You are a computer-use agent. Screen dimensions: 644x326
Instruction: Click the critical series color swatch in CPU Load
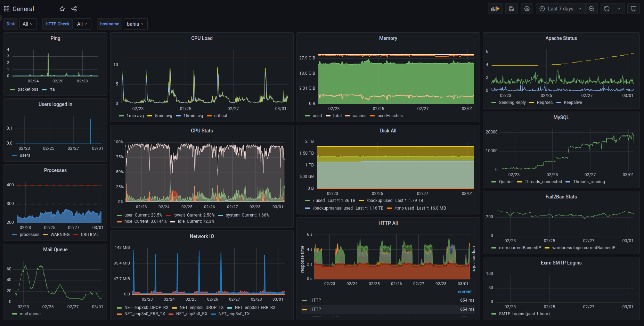[x=209, y=116]
